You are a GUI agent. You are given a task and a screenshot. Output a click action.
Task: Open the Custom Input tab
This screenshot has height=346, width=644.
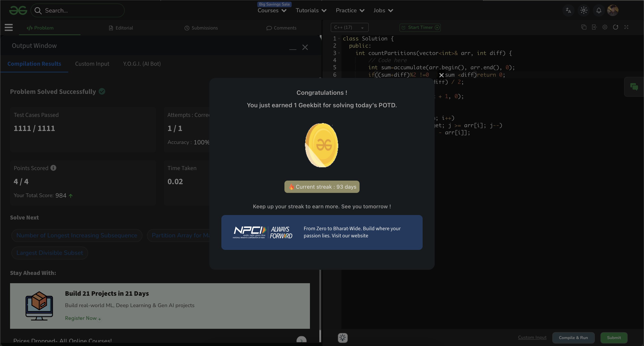click(92, 64)
